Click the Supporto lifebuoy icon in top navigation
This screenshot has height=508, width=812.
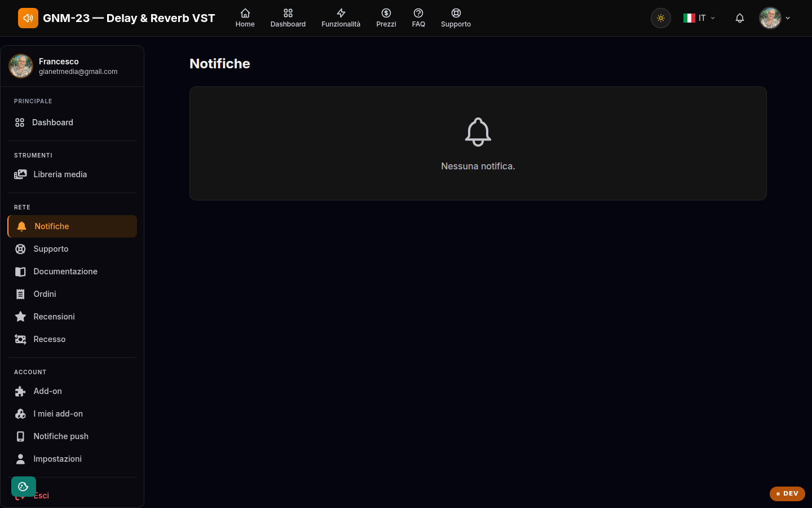tap(456, 13)
